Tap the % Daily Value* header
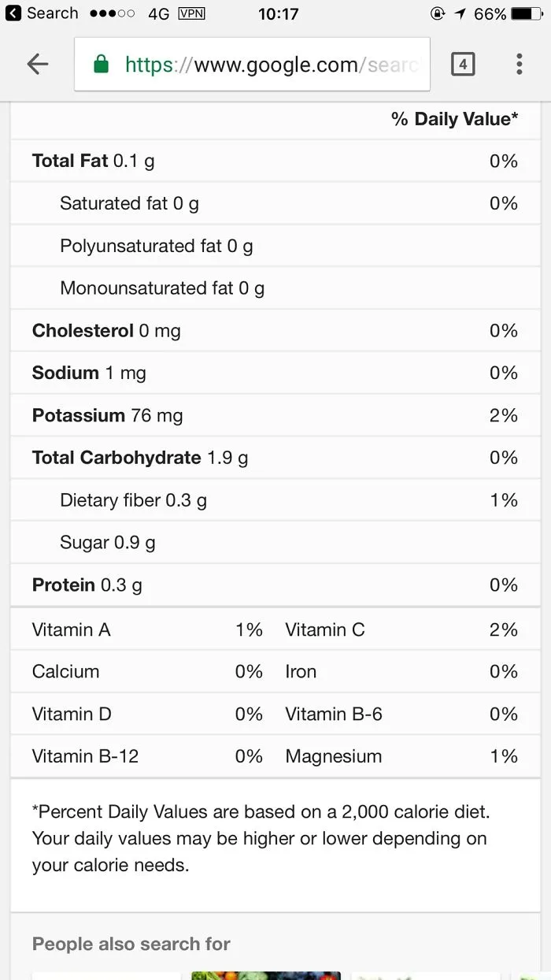551x980 pixels. 455,119
